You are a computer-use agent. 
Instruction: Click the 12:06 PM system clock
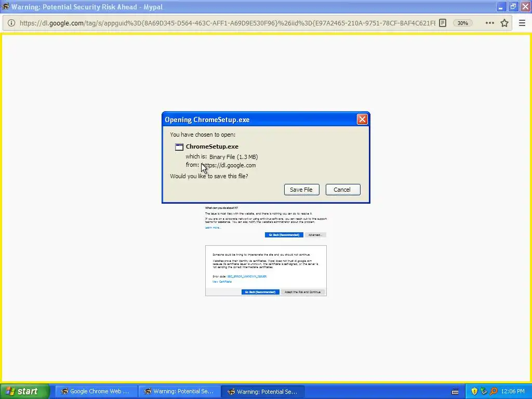[x=513, y=391]
